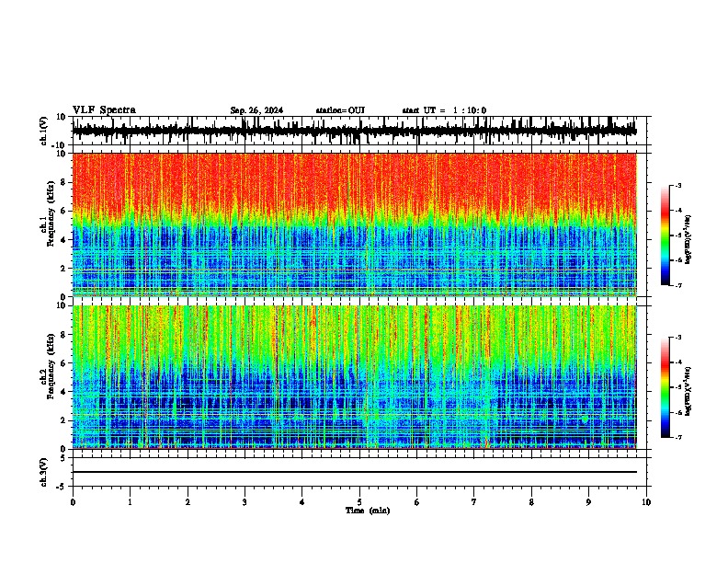The width and height of the screenshot is (728, 563).
Task: Click the "-3" tick on ch.1 color bar
Action: [x=677, y=185]
